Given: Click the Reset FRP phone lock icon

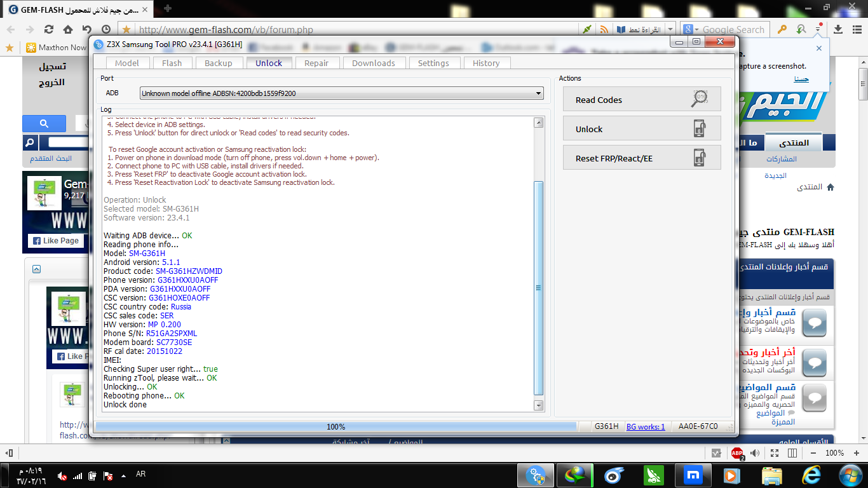Looking at the screenshot, I should point(699,158).
